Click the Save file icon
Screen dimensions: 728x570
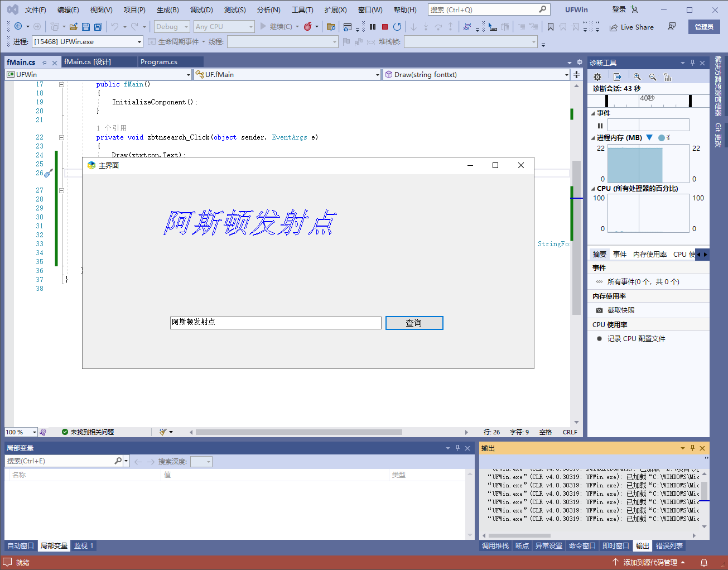point(86,27)
